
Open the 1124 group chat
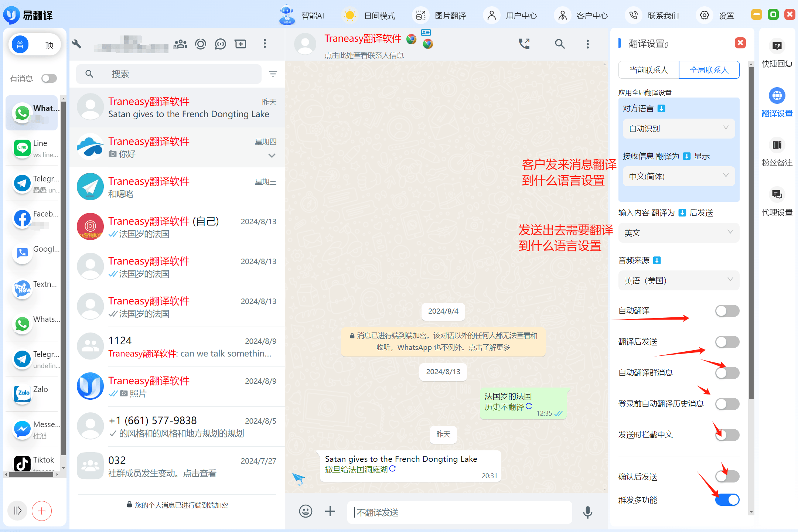click(177, 347)
